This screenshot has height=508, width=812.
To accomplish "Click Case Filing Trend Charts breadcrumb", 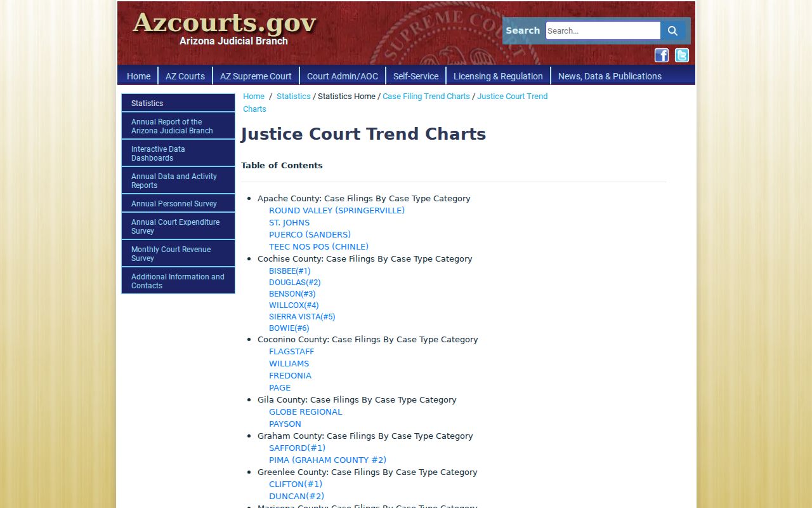I will 426,97.
